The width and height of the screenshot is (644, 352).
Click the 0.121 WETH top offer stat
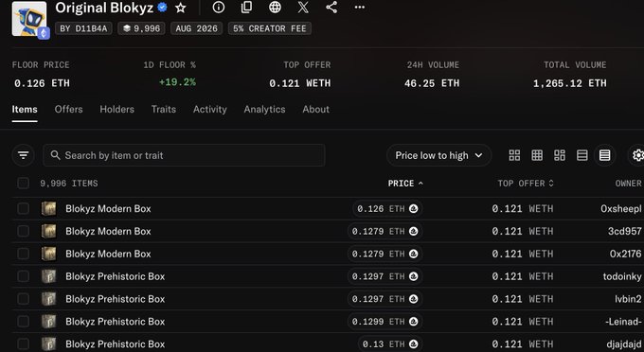pos(300,83)
